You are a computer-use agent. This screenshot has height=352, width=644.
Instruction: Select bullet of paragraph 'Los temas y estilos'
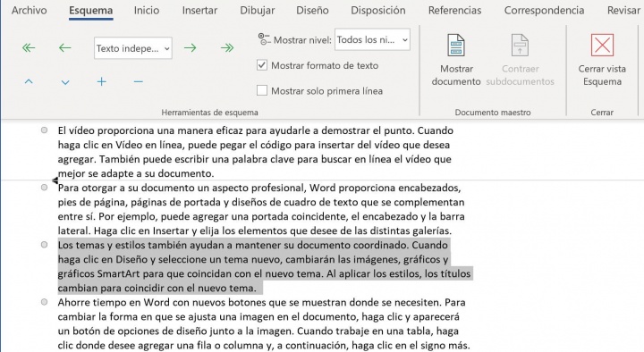click(44, 245)
